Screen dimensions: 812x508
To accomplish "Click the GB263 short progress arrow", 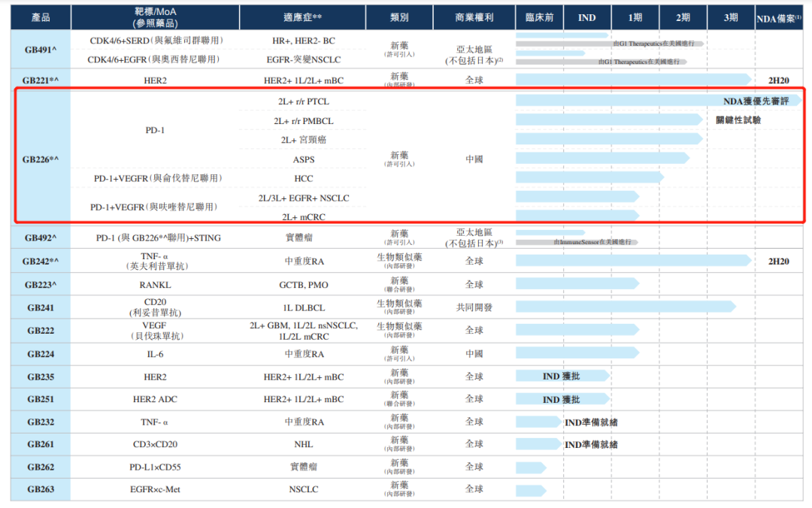I will 531,490.
